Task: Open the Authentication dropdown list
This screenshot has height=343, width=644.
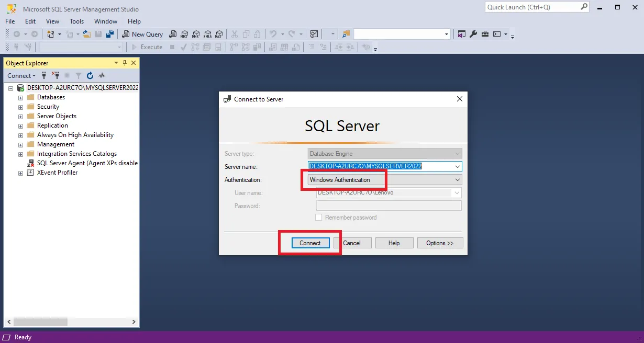Action: pyautogui.click(x=458, y=180)
